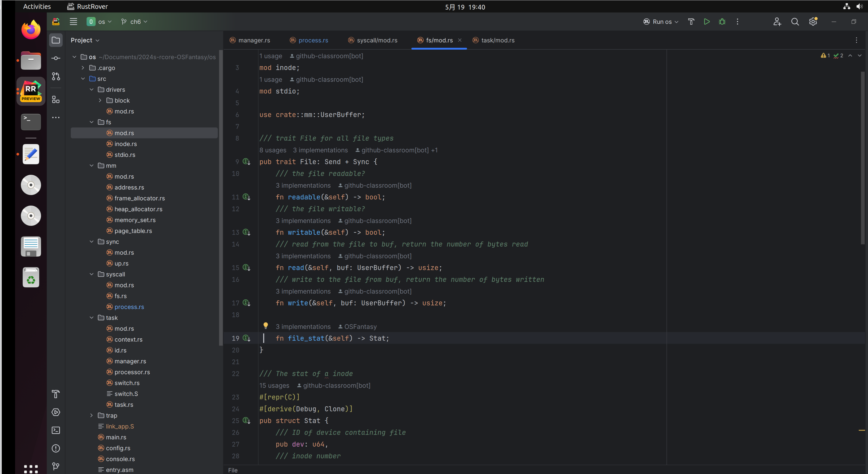Build the project with hammer icon in toolbar

point(691,21)
